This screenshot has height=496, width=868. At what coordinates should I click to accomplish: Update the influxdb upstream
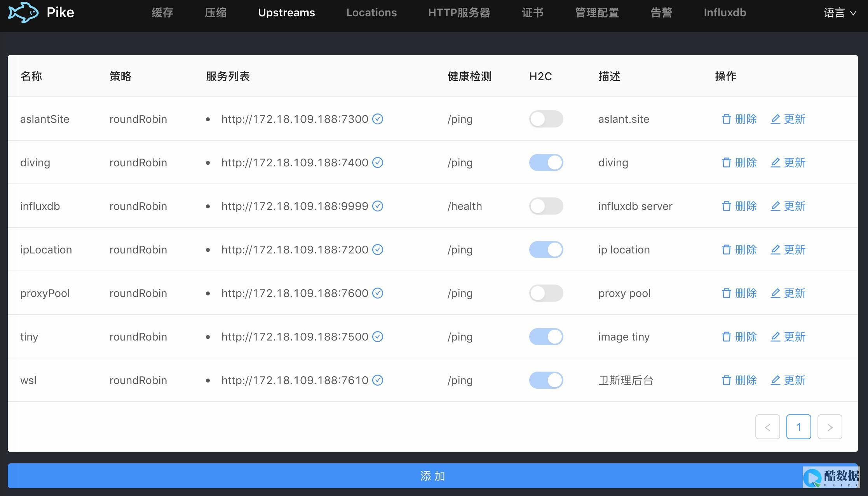(x=788, y=206)
